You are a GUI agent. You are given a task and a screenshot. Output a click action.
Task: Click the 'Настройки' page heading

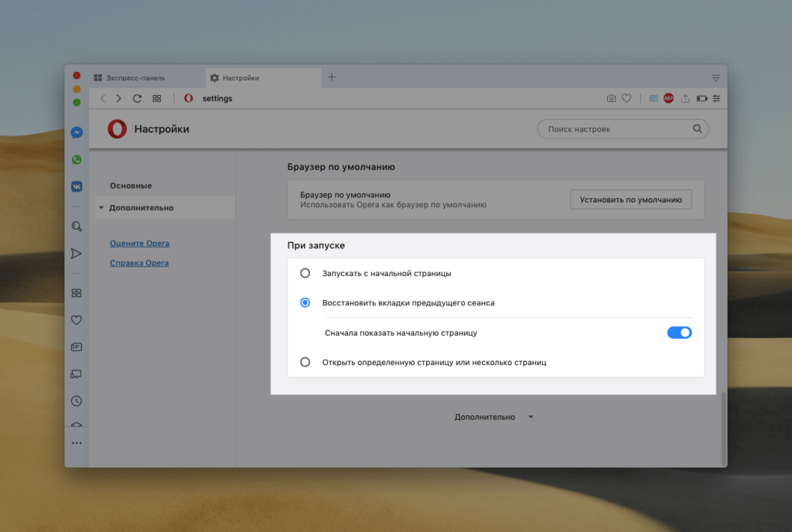click(x=162, y=128)
